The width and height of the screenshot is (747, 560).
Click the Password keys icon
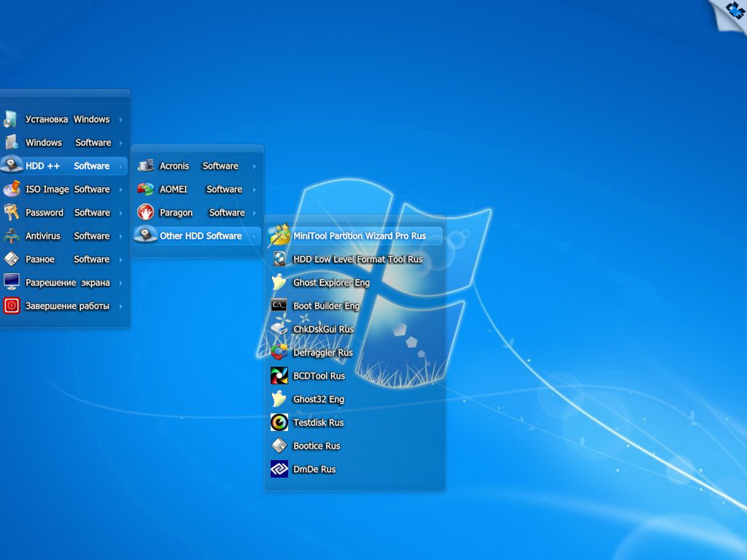coord(12,212)
